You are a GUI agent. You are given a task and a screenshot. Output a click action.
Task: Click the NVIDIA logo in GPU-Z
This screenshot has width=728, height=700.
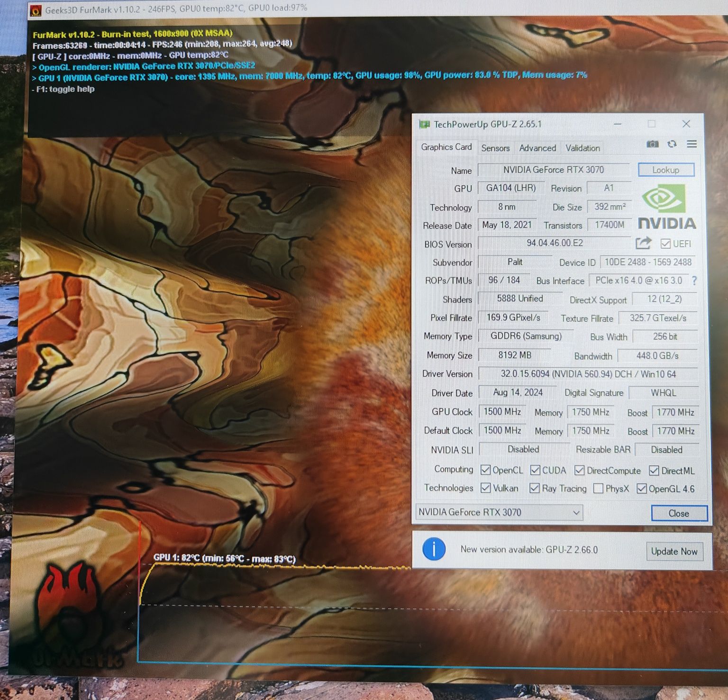point(666,207)
